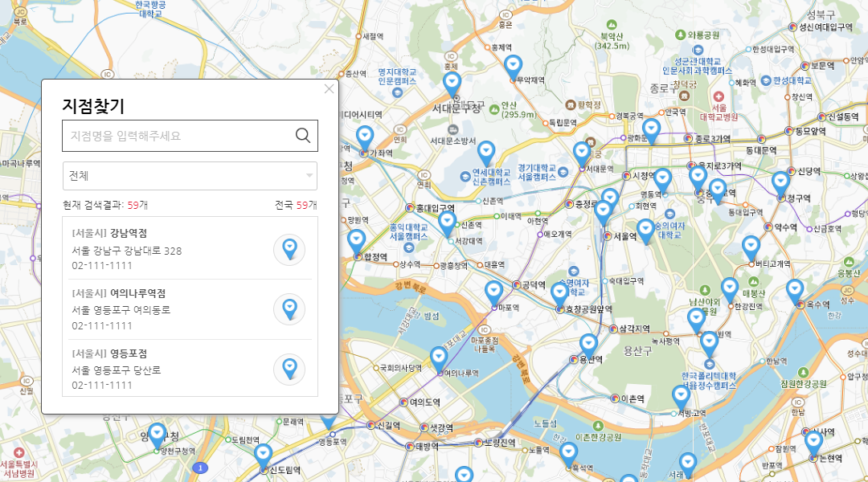Viewport: 868px width, 482px height.
Task: Click the map marker at 한강진역
Action: click(x=730, y=290)
